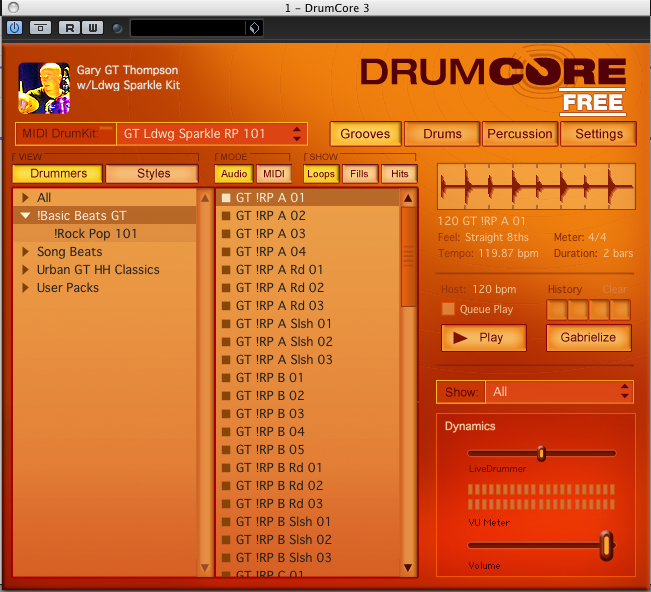Click the icon beside GT !RP A Rd 01
Screen dimensions: 651x592
pyautogui.click(x=226, y=270)
